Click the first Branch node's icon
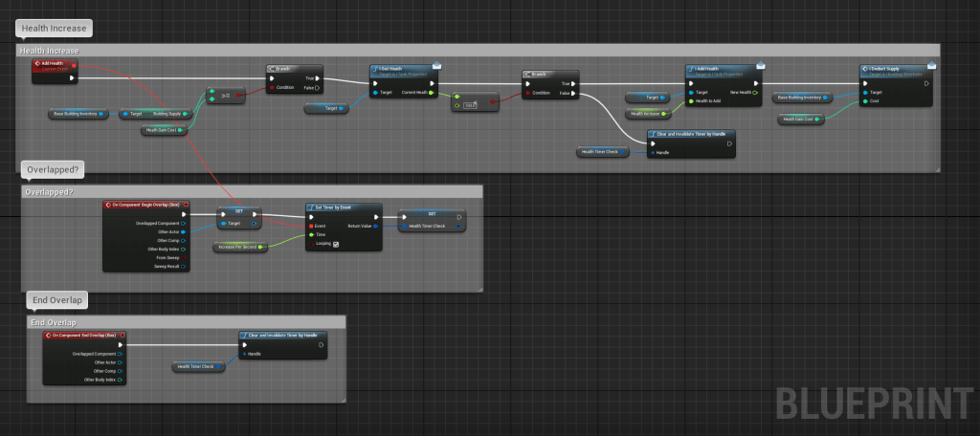This screenshot has width=980, height=436. (x=271, y=69)
